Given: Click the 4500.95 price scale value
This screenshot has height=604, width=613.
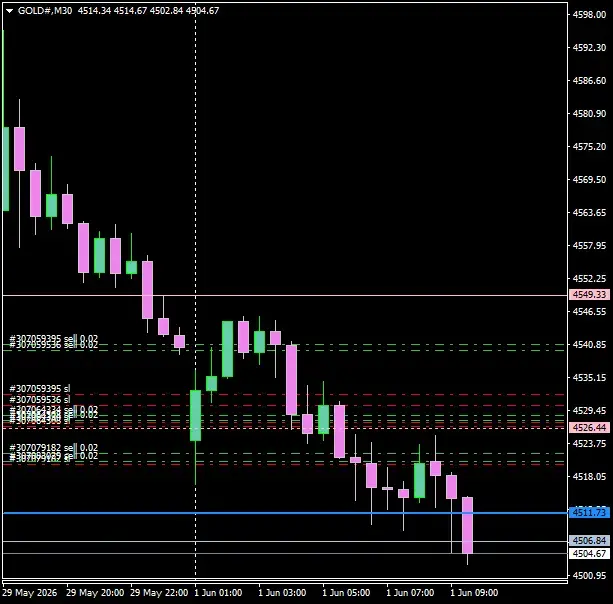Looking at the screenshot, I should [589, 575].
